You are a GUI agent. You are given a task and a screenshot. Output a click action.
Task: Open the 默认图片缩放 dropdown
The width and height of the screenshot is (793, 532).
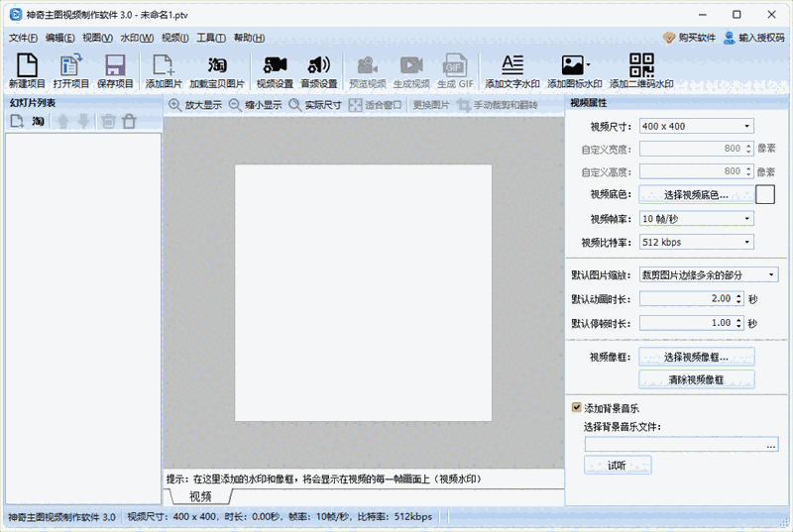click(709, 274)
